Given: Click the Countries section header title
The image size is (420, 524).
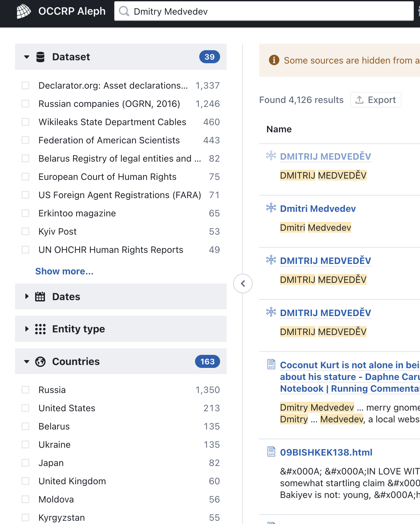Looking at the screenshot, I should pyautogui.click(x=76, y=361).
